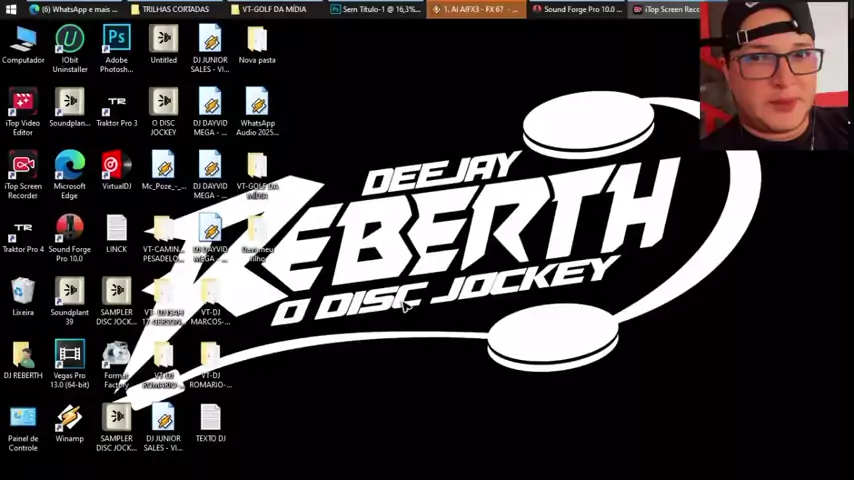Open Painel de Controle icon
854x480 pixels.
coord(22,418)
